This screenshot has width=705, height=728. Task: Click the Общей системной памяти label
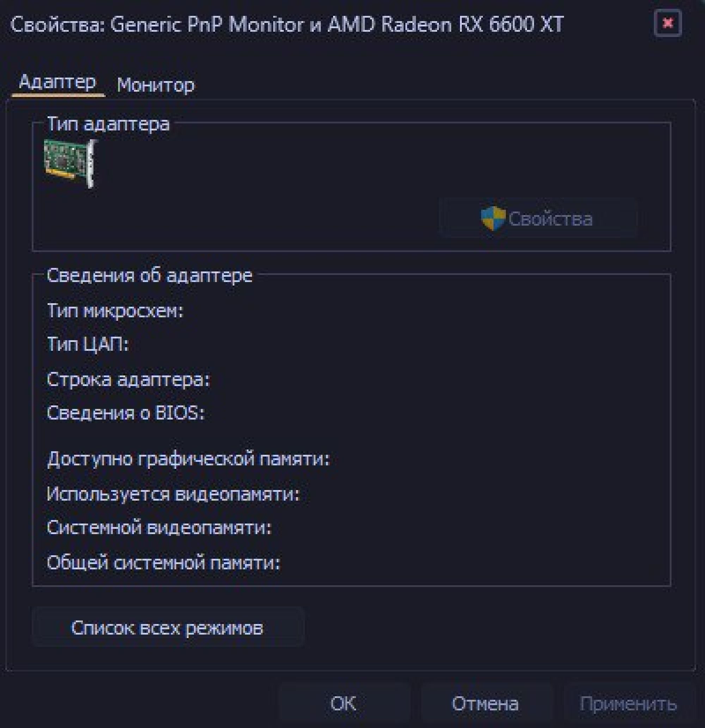164,562
